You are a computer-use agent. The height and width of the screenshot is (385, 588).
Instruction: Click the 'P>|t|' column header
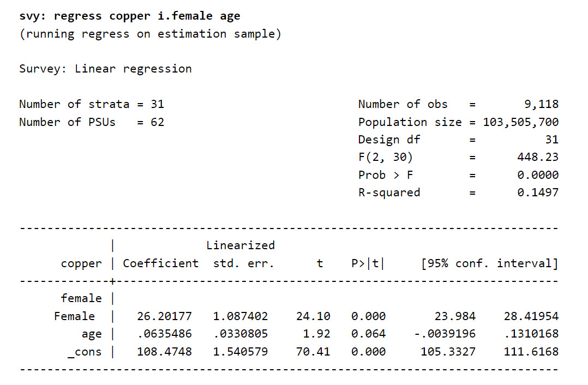pos(368,264)
